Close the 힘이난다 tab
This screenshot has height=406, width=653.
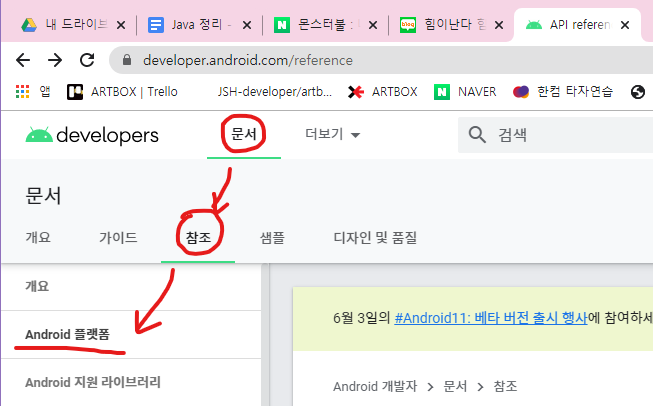[x=499, y=25]
